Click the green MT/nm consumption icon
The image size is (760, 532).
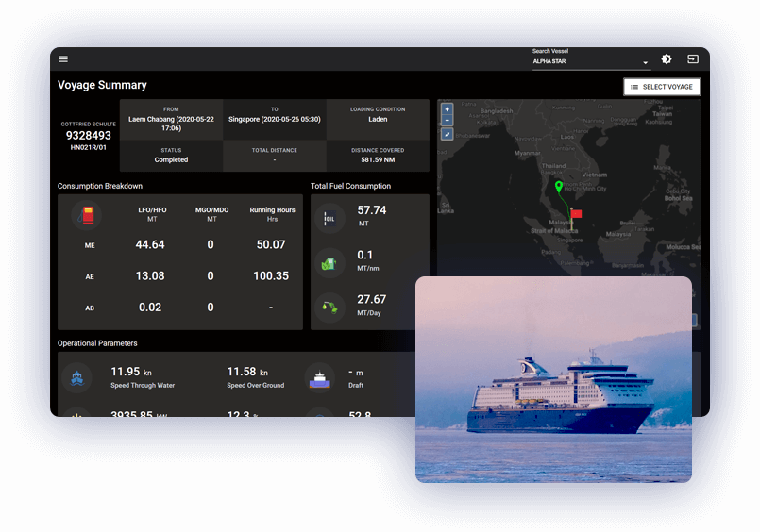329,263
